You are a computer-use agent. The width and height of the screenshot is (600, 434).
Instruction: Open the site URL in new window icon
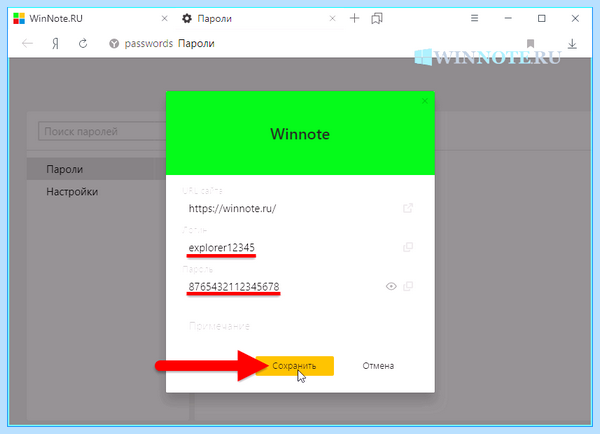point(408,208)
